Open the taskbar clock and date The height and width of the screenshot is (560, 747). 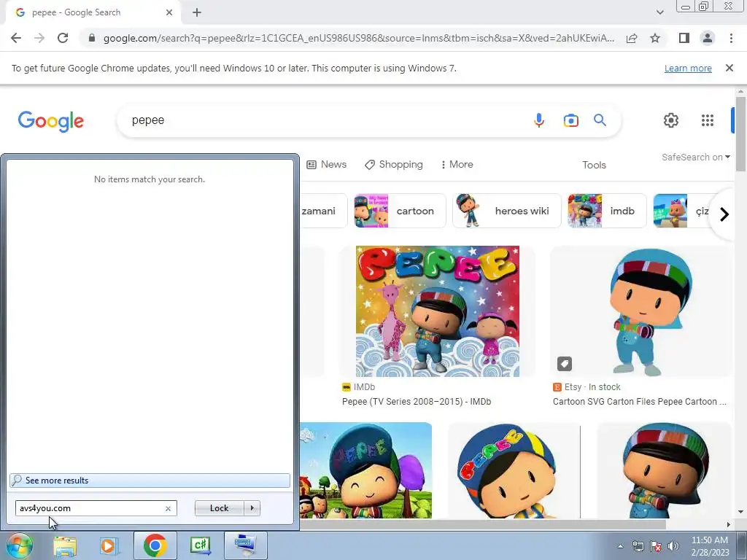click(x=709, y=546)
